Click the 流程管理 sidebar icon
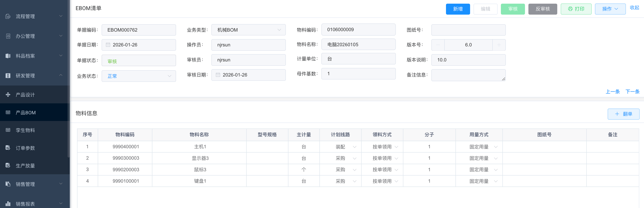Screen dimensions: 644x208 click(x=8, y=17)
